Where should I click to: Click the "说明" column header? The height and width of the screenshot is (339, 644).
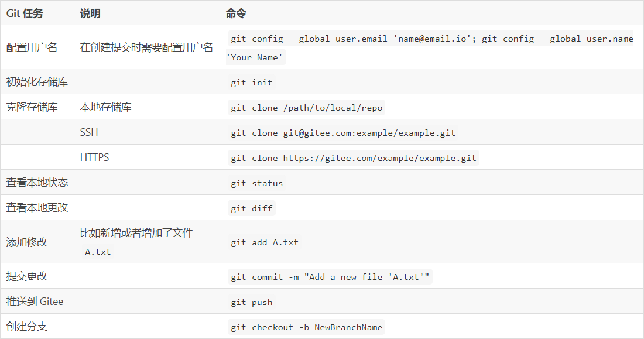(90, 13)
